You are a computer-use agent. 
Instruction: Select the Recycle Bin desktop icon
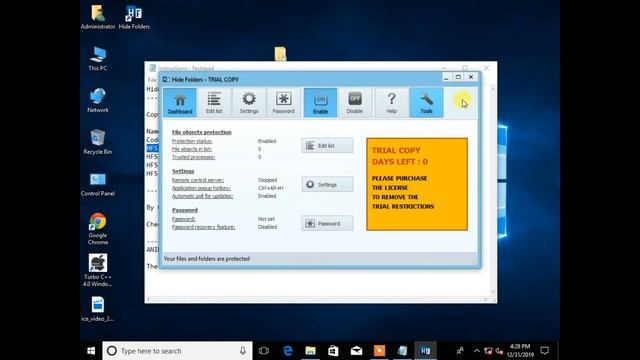point(98,142)
